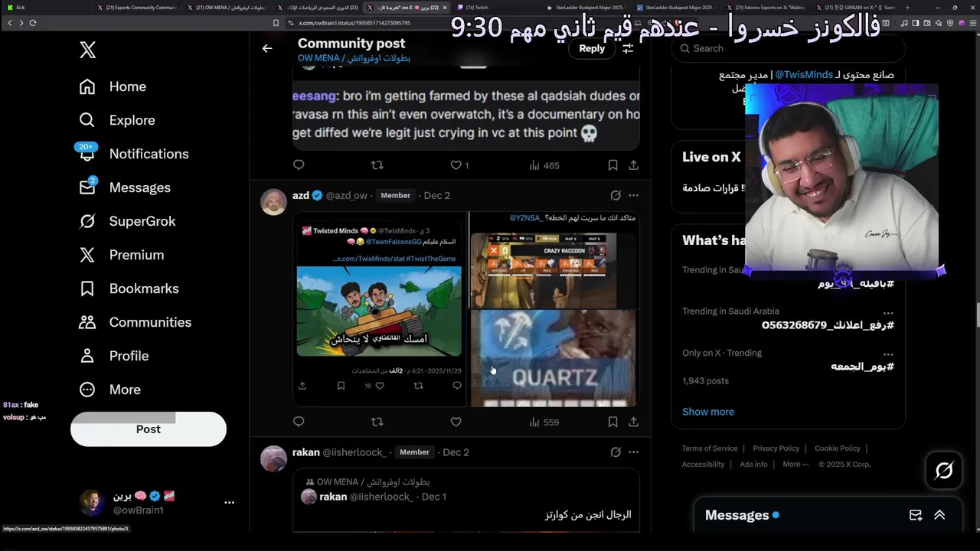This screenshot has height=551, width=980.
Task: Open the Accessibility footer link
Action: 703,464
